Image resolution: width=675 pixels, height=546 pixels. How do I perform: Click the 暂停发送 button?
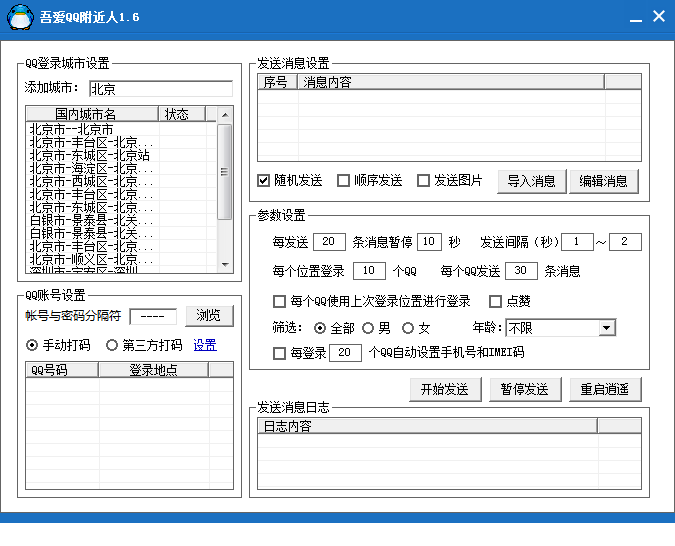[x=525, y=390]
